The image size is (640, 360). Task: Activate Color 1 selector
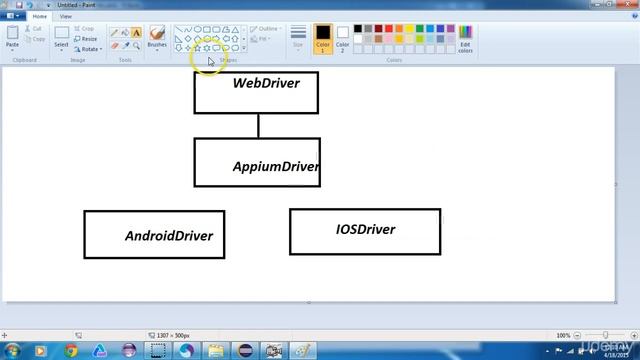coord(322,39)
